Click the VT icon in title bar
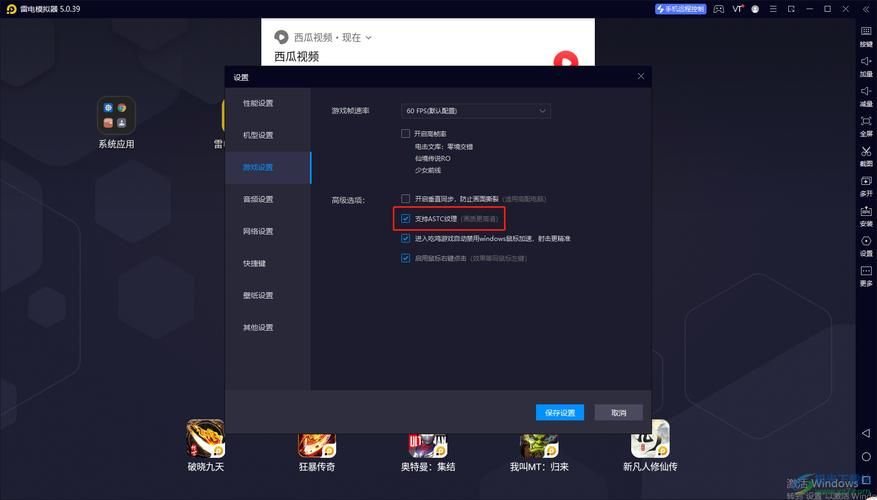The image size is (877, 500). [738, 9]
